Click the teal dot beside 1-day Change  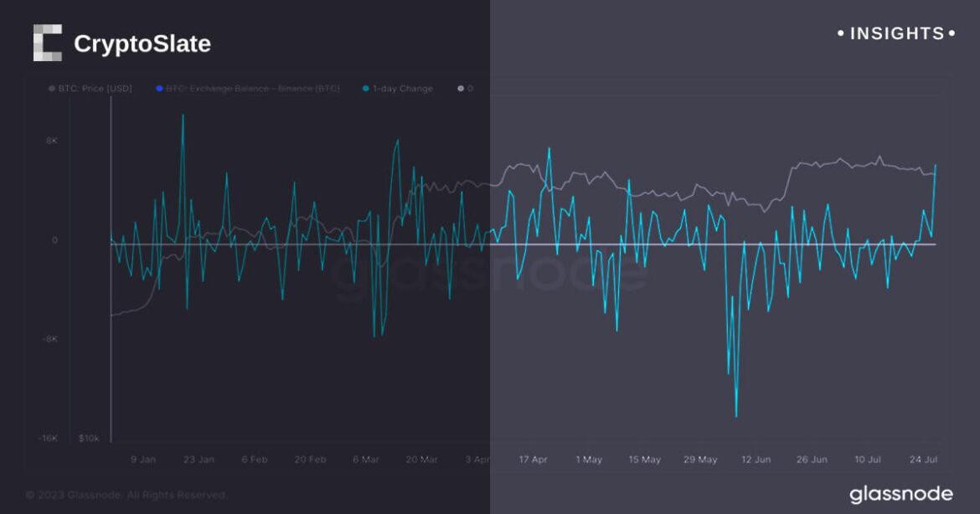click(366, 88)
